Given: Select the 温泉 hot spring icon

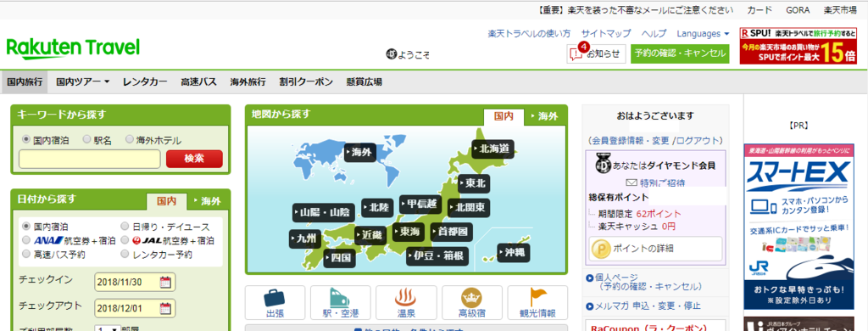Looking at the screenshot, I should click(x=406, y=298).
